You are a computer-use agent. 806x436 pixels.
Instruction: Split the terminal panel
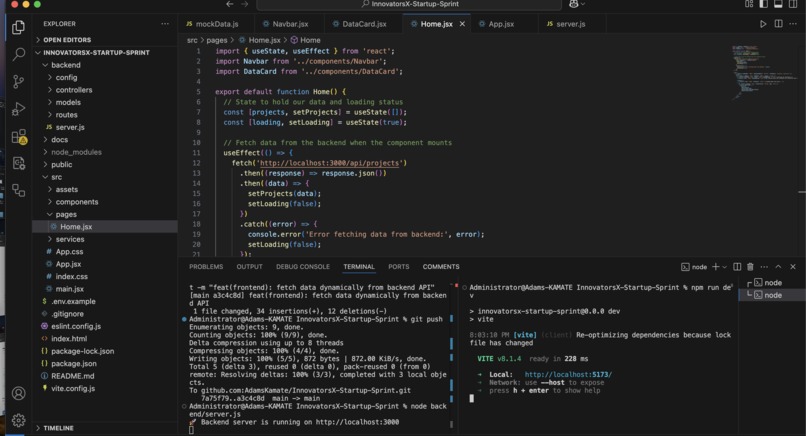pyautogui.click(x=737, y=266)
